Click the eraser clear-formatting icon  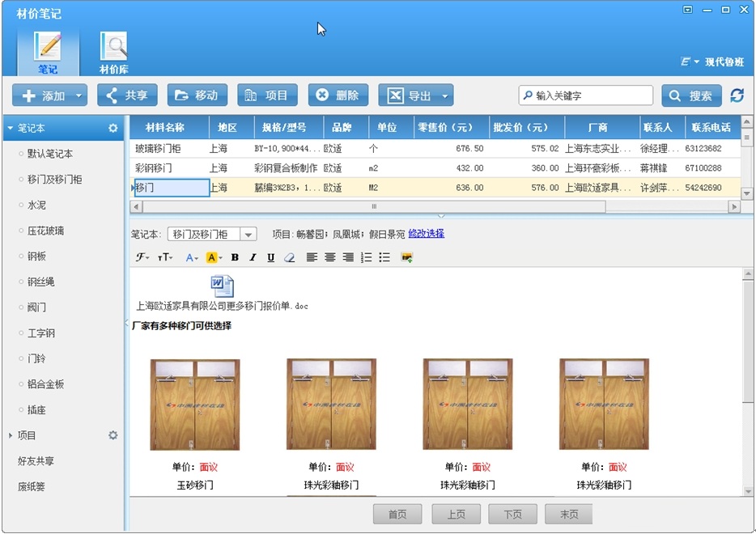(289, 257)
